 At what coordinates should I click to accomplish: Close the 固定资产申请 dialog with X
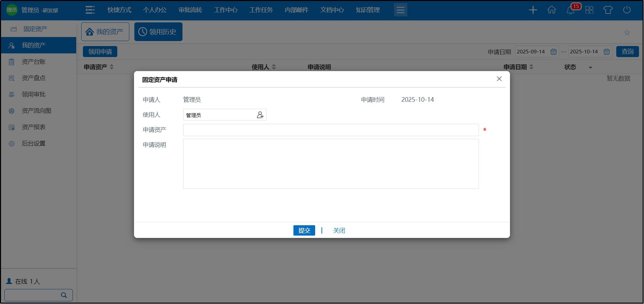click(499, 79)
